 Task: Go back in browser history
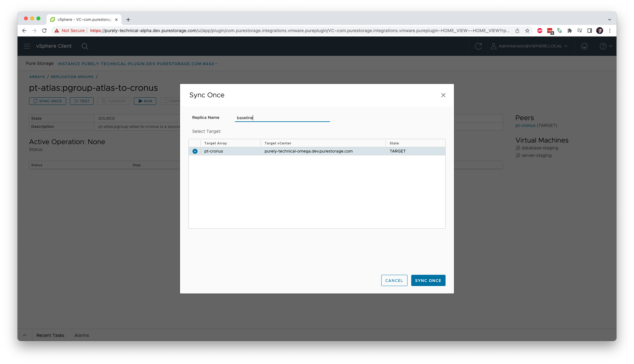pos(24,31)
